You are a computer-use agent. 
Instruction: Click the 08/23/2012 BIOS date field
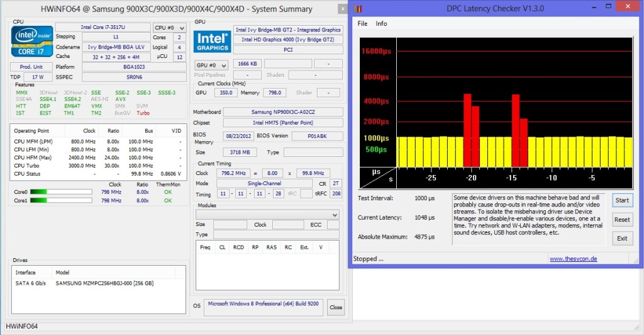tap(238, 136)
